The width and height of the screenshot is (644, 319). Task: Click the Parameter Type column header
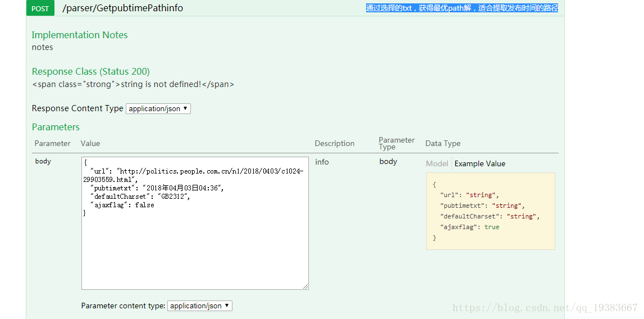click(x=396, y=143)
